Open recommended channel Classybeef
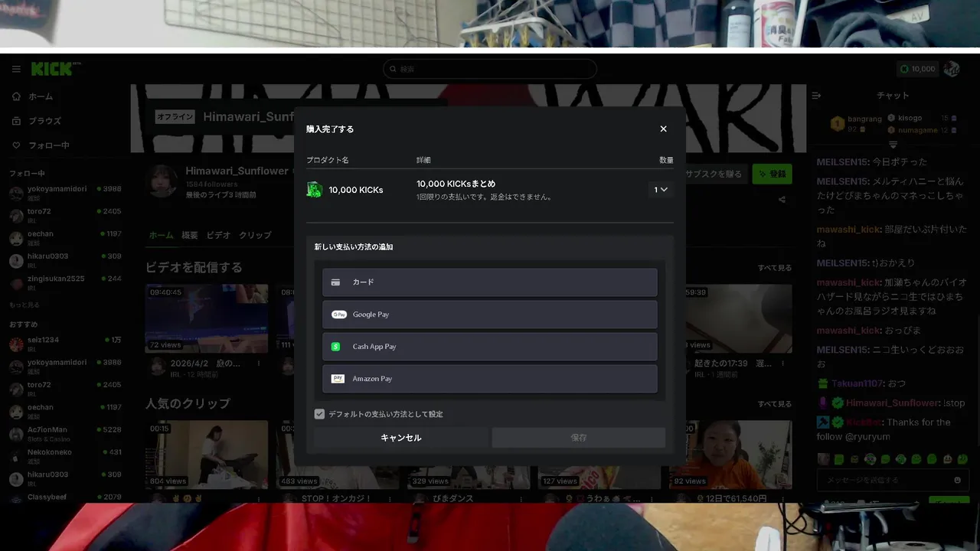980x551 pixels. click(65, 498)
